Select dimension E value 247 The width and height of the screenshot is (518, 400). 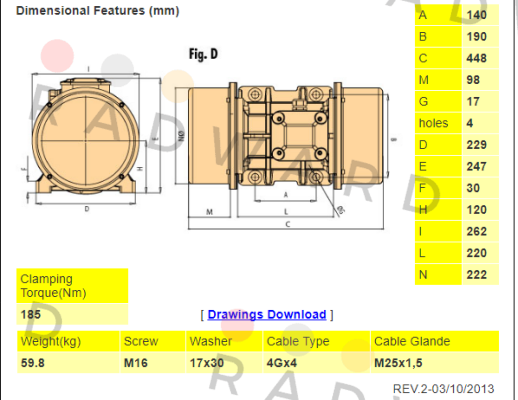477,167
